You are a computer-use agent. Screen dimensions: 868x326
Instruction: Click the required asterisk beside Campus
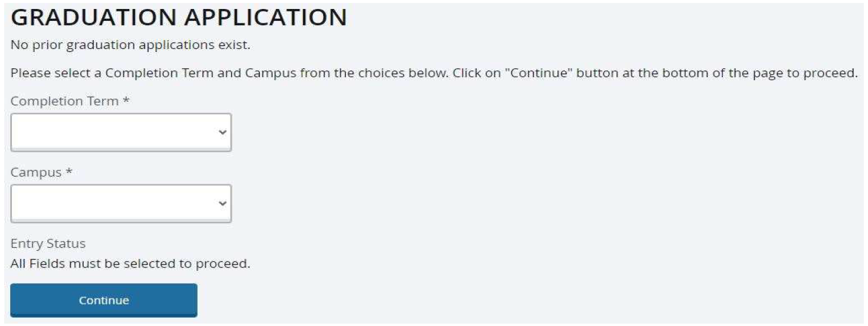coord(69,172)
